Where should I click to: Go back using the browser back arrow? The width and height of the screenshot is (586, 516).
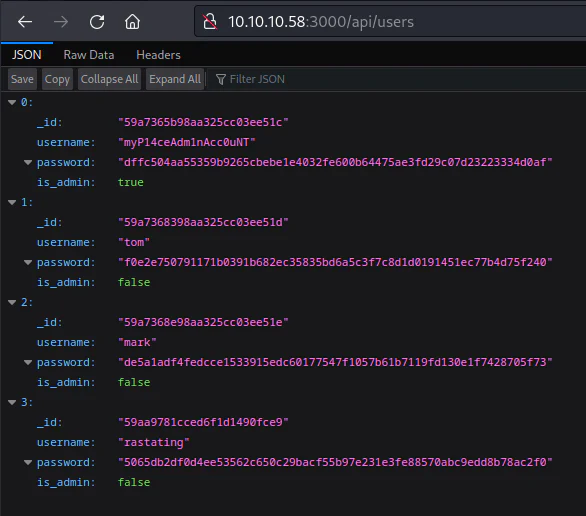pos(25,22)
